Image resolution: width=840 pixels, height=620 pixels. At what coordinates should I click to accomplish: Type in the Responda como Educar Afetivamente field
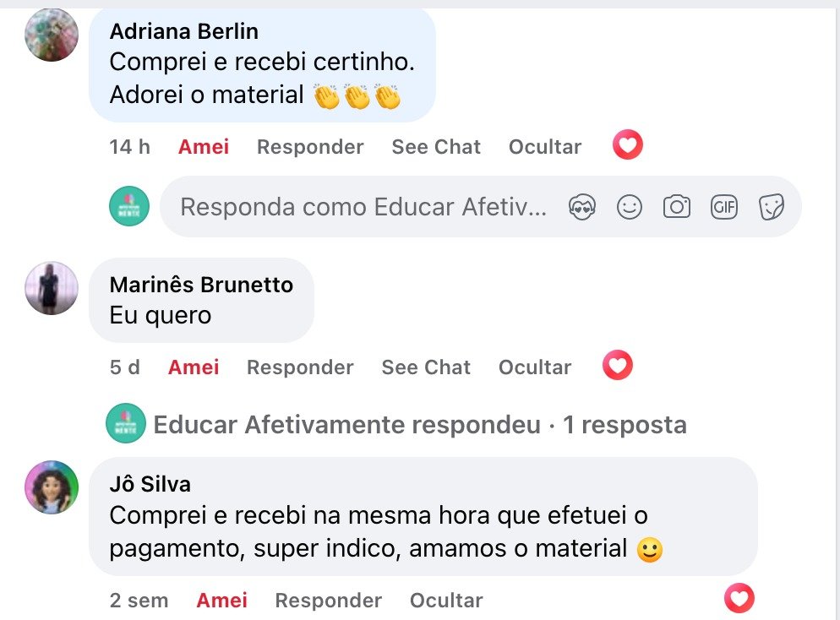[x=363, y=207]
